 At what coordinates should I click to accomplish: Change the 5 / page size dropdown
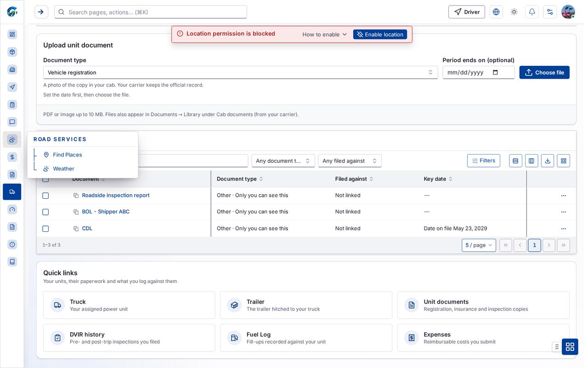pyautogui.click(x=479, y=245)
